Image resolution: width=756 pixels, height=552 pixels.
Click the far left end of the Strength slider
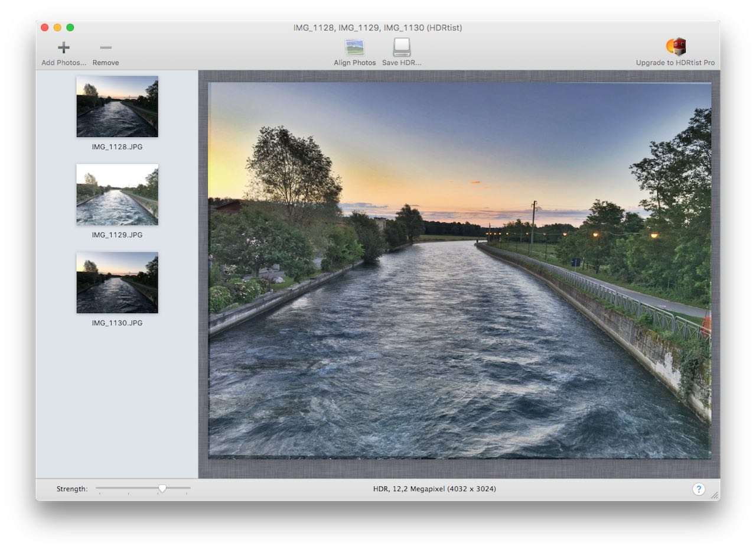click(x=98, y=488)
